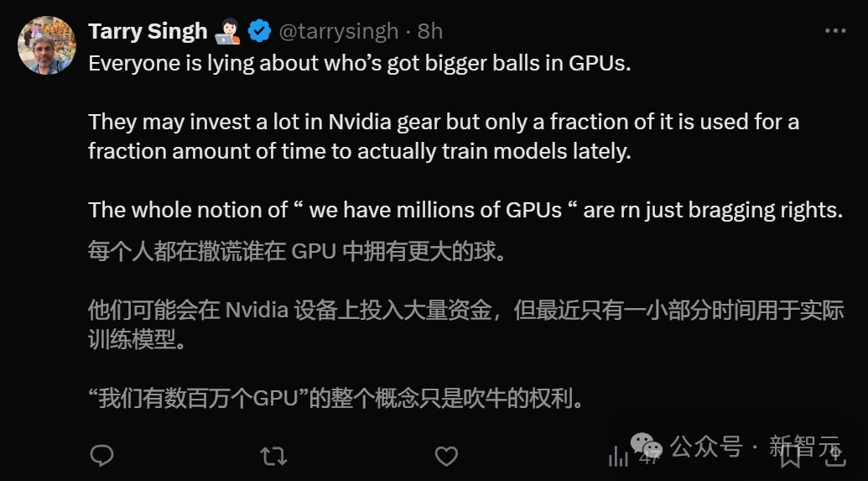Open the Tarry Singh profile name link
This screenshot has width=868, height=481.
(x=148, y=32)
